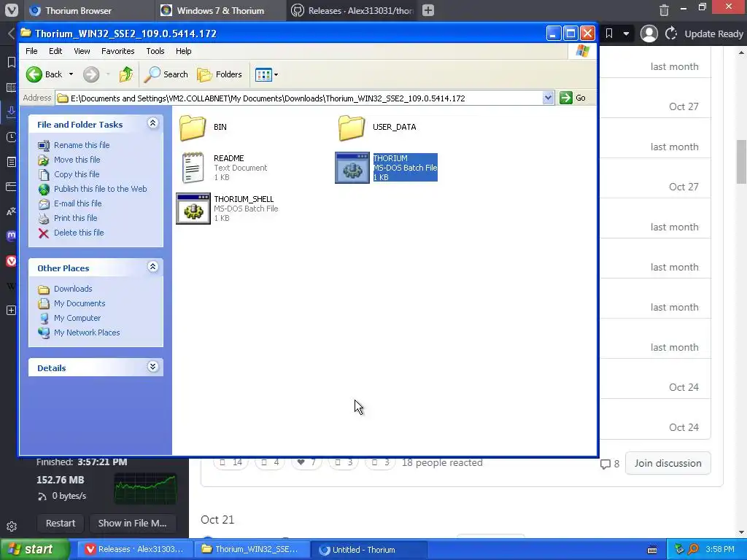Open the bookmark dropdown arrow in browser
This screenshot has width=747, height=560.
coord(626,34)
